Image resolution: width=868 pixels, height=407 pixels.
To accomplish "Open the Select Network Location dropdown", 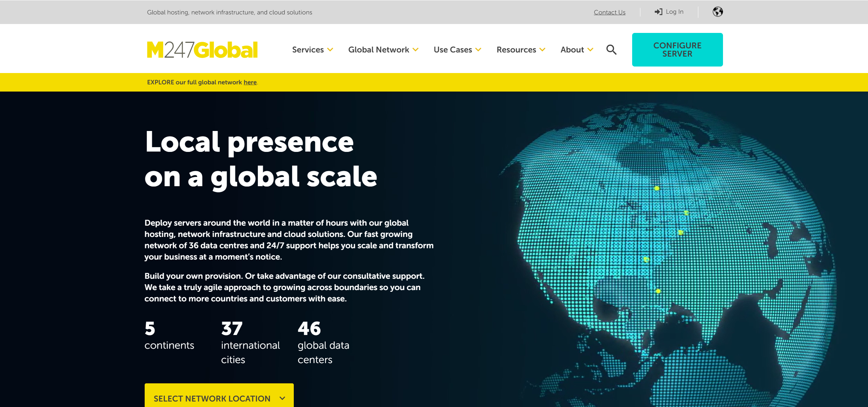I will tap(219, 396).
